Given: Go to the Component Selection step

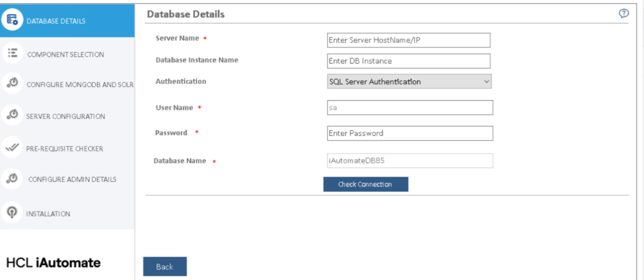Looking at the screenshot, I should pos(65,54).
